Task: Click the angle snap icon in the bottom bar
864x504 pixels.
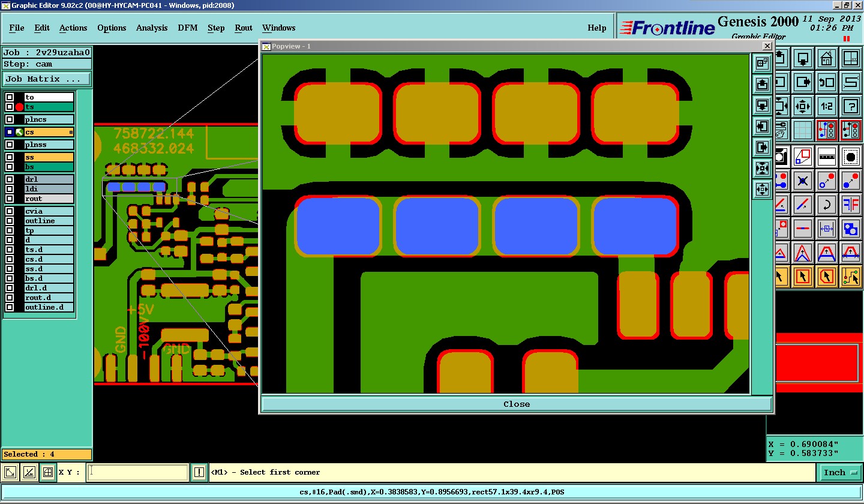Action: pyautogui.click(x=29, y=472)
